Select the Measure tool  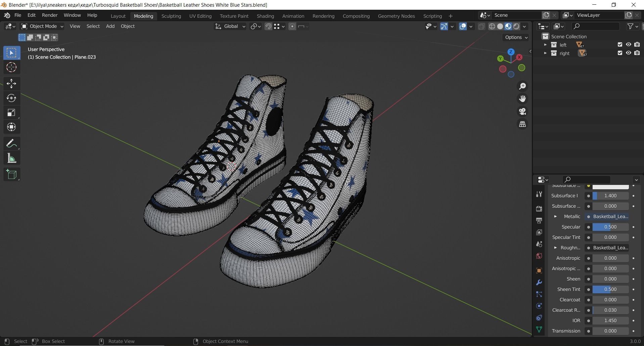click(x=11, y=158)
